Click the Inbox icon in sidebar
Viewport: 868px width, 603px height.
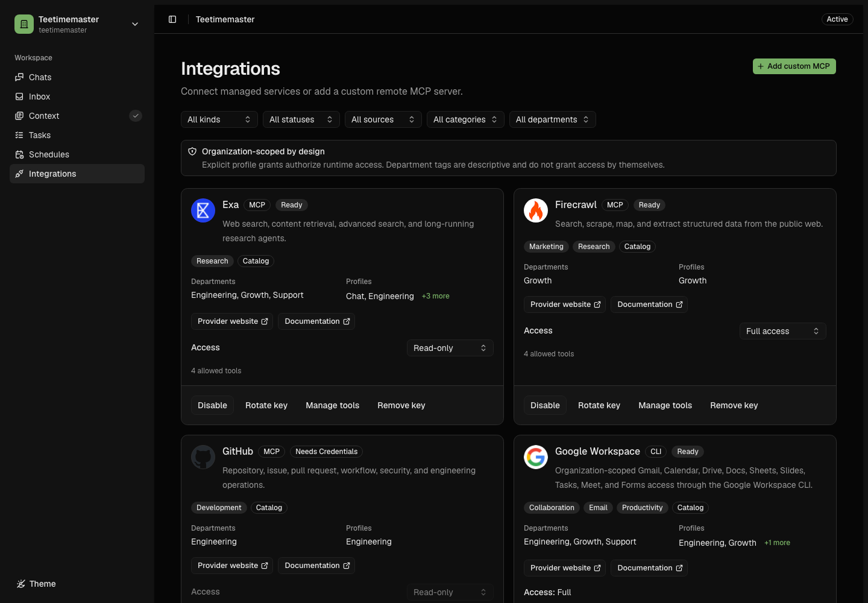click(x=19, y=96)
